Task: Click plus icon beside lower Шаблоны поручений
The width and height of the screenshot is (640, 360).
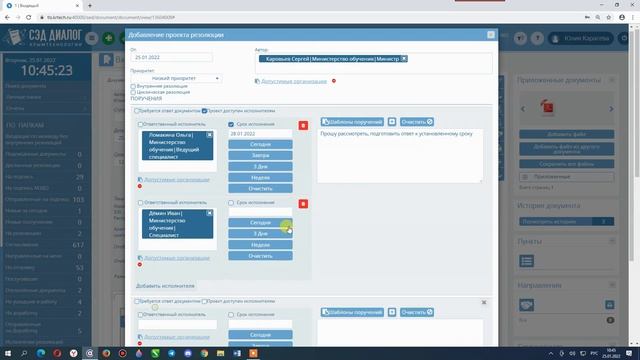Action: [392, 312]
